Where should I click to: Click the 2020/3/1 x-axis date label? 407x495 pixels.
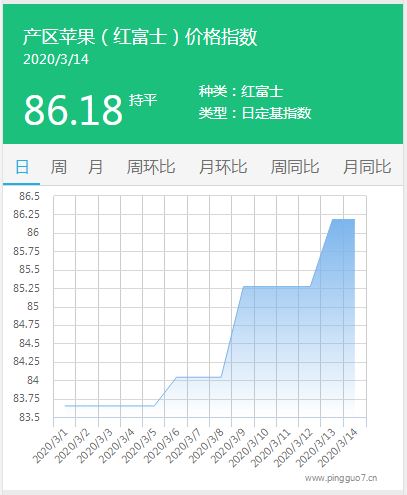tap(50, 446)
